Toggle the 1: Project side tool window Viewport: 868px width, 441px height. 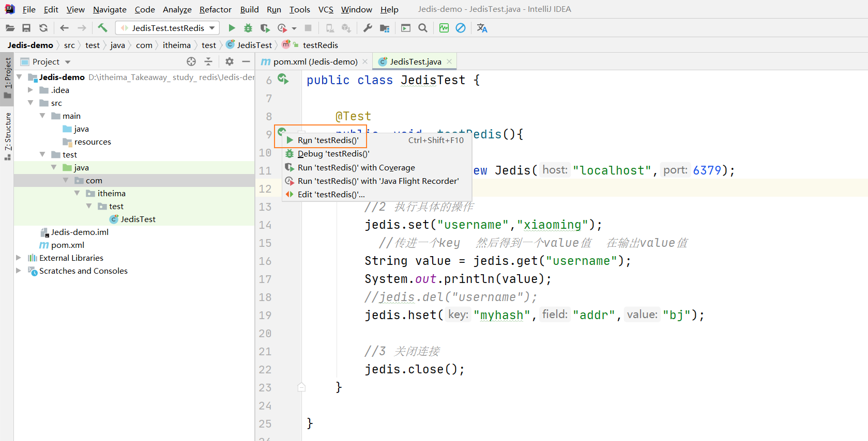(x=7, y=78)
